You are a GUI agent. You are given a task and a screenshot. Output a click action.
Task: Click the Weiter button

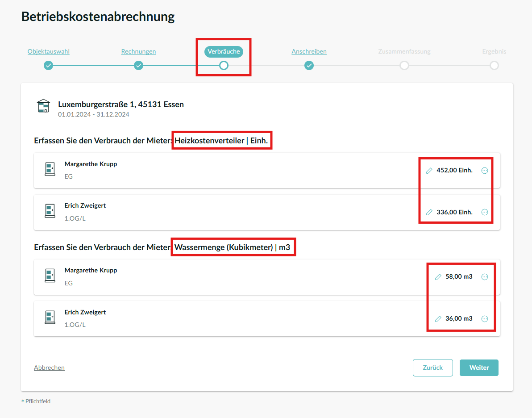(479, 368)
